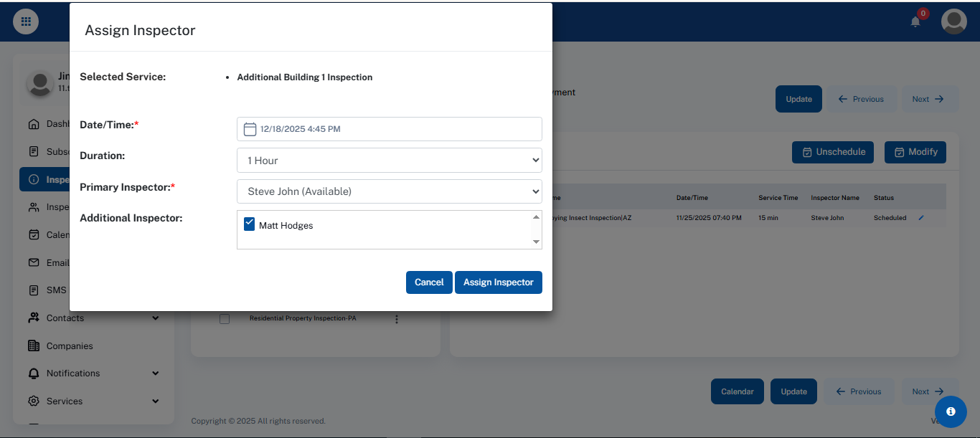Click the edit pencil icon for Steve John row
980x438 pixels.
[x=921, y=218]
